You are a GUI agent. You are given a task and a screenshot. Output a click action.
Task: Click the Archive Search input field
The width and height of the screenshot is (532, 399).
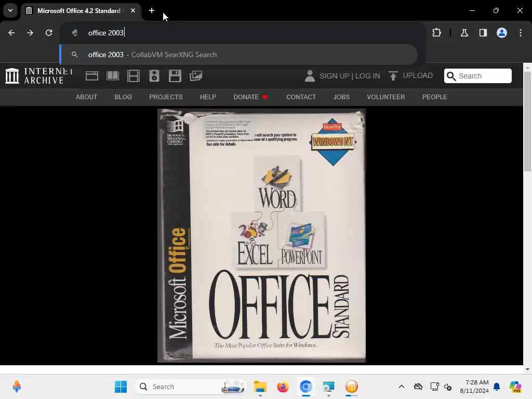[x=478, y=76]
